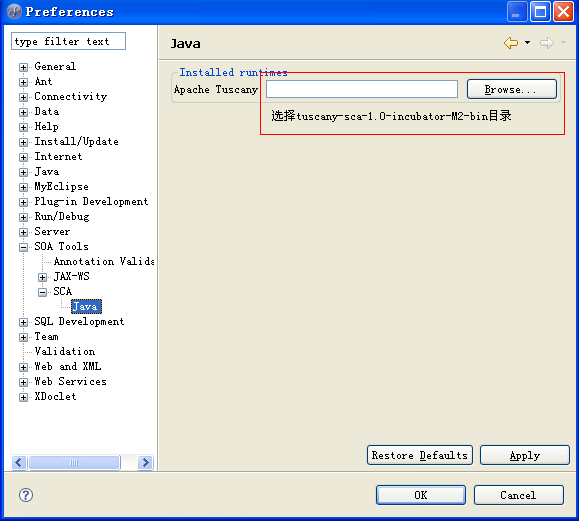Select SOA Tools preference category
579x521 pixels.
pyautogui.click(x=61, y=246)
